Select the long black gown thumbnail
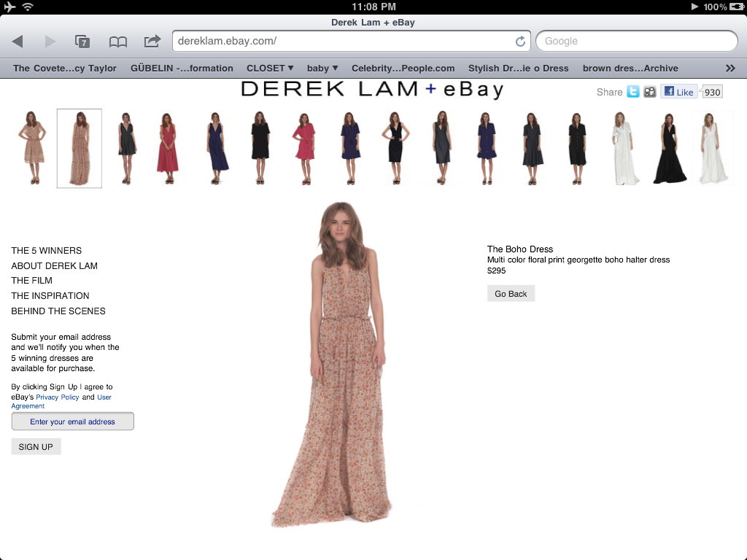 pos(670,148)
